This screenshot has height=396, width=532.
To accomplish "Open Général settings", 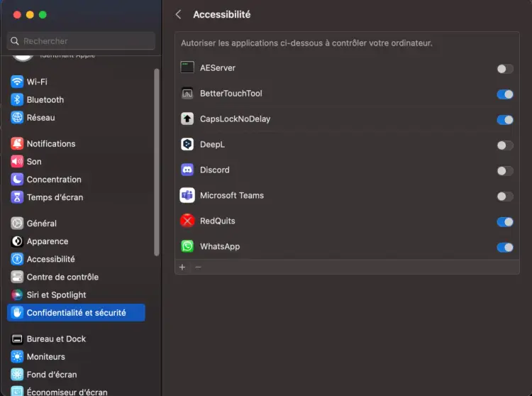I will tap(76, 224).
